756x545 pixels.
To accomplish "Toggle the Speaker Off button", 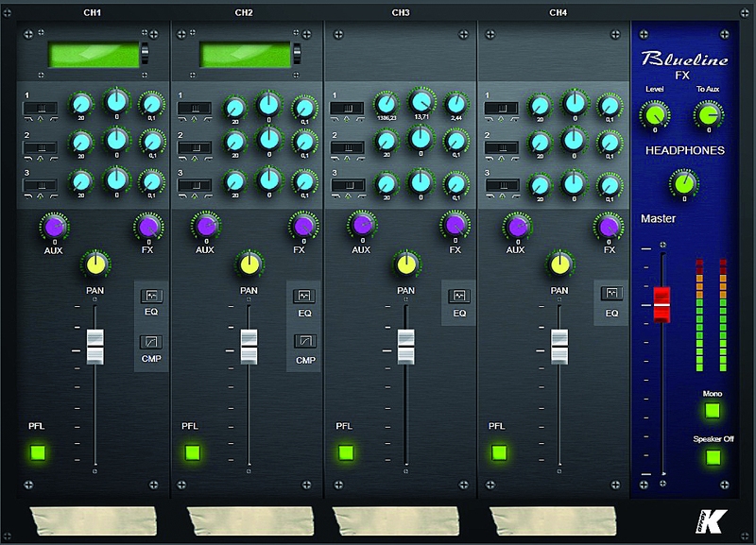I will pyautogui.click(x=713, y=456).
